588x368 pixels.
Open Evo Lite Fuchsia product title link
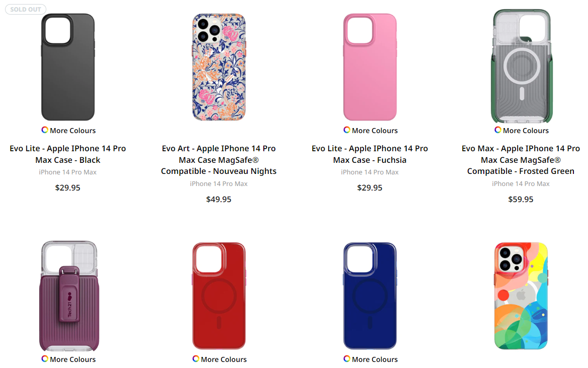[370, 154]
